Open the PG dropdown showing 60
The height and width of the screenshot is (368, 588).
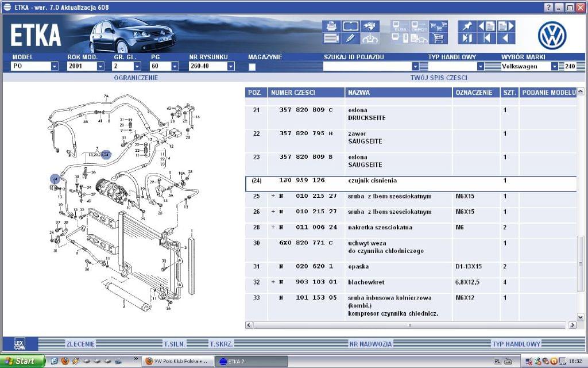click(x=175, y=66)
